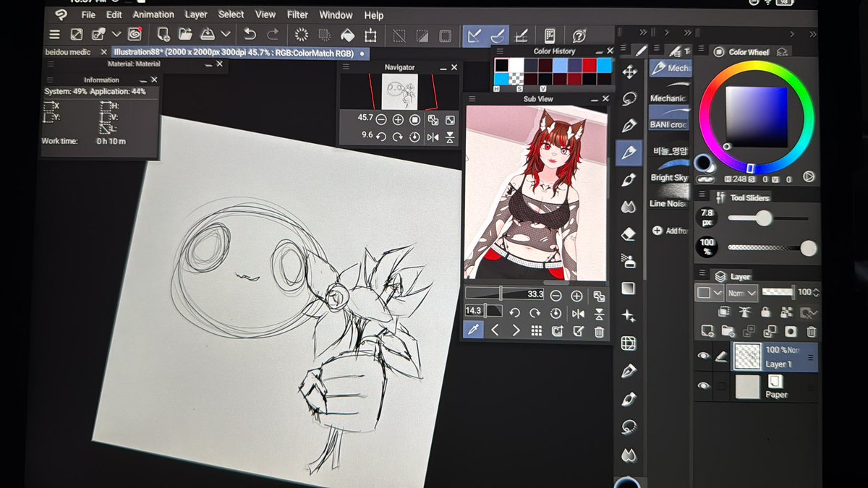Open the Animation menu

[x=153, y=14]
